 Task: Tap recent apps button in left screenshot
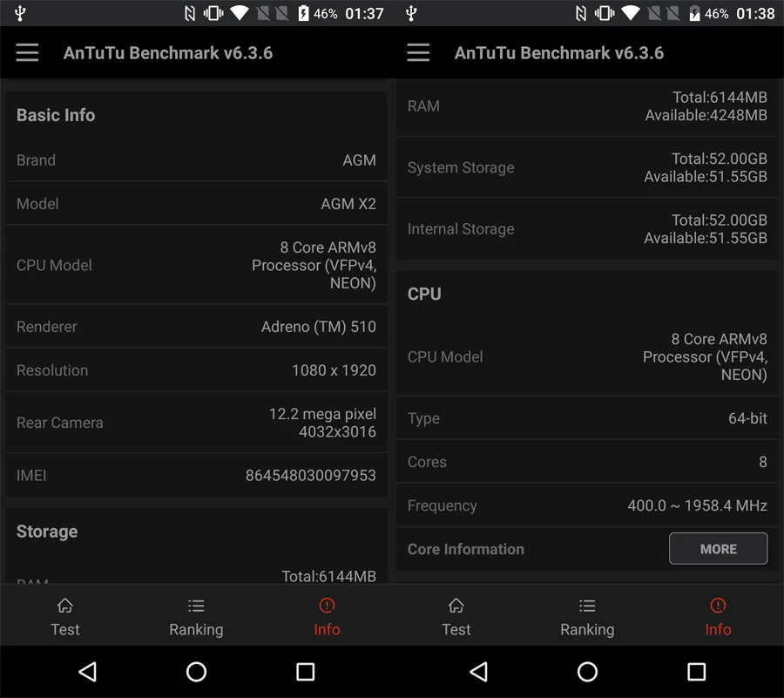point(306,672)
